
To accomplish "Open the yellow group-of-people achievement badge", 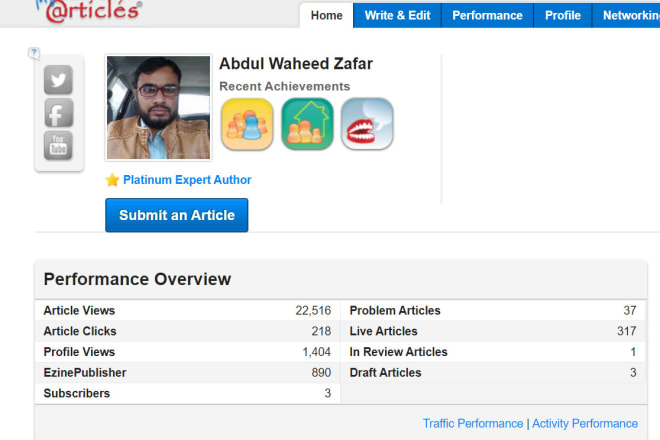I will tap(247, 124).
